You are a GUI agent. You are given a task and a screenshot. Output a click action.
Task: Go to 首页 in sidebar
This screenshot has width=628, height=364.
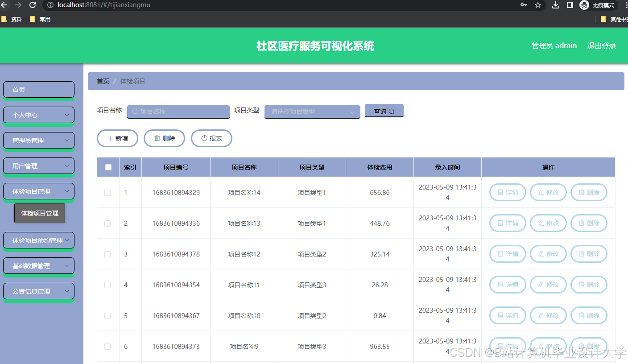click(x=39, y=90)
